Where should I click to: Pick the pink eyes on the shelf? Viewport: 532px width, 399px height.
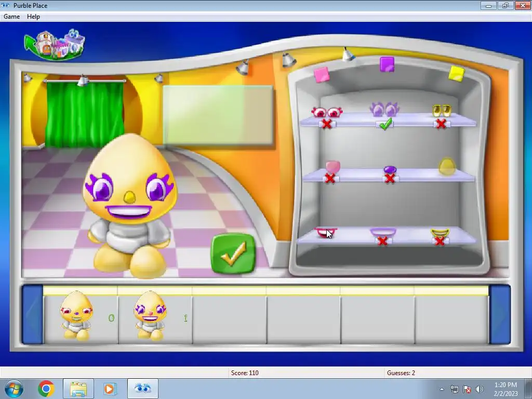tap(327, 112)
